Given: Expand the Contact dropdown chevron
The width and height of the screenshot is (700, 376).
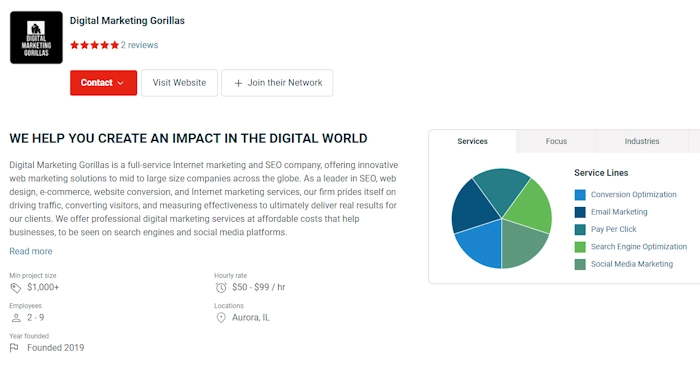Looking at the screenshot, I should pyautogui.click(x=121, y=83).
